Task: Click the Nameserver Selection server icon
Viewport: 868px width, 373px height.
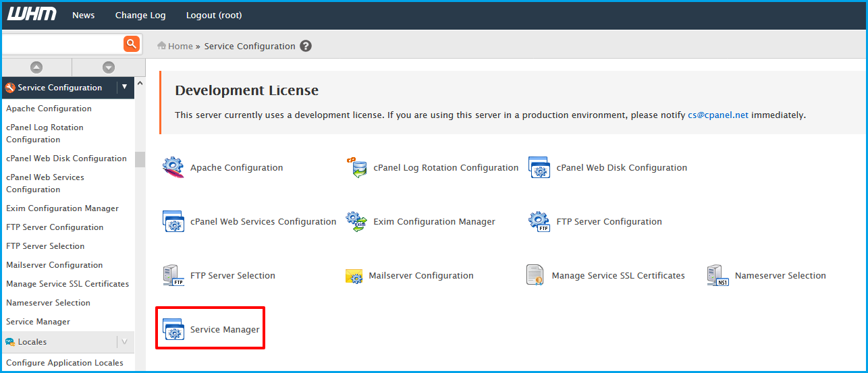Action: (x=717, y=275)
